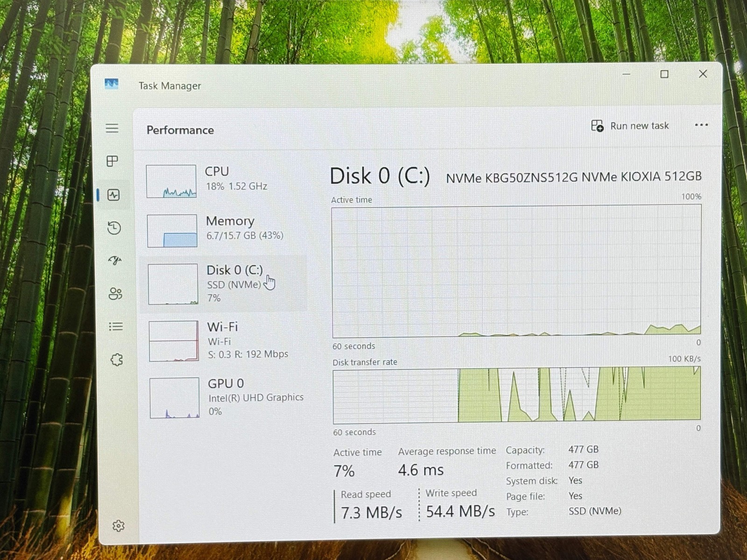Select the Memory performance item
Viewport: 747px width, 560px height.
[224, 231]
